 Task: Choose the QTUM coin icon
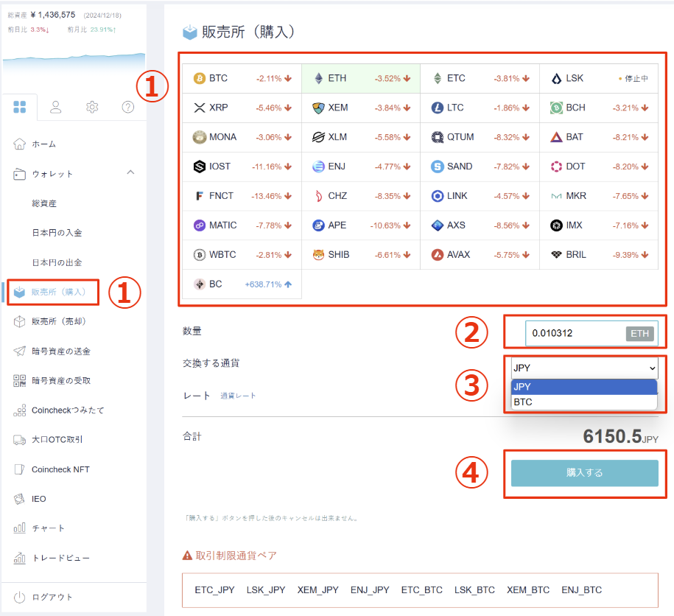click(437, 137)
